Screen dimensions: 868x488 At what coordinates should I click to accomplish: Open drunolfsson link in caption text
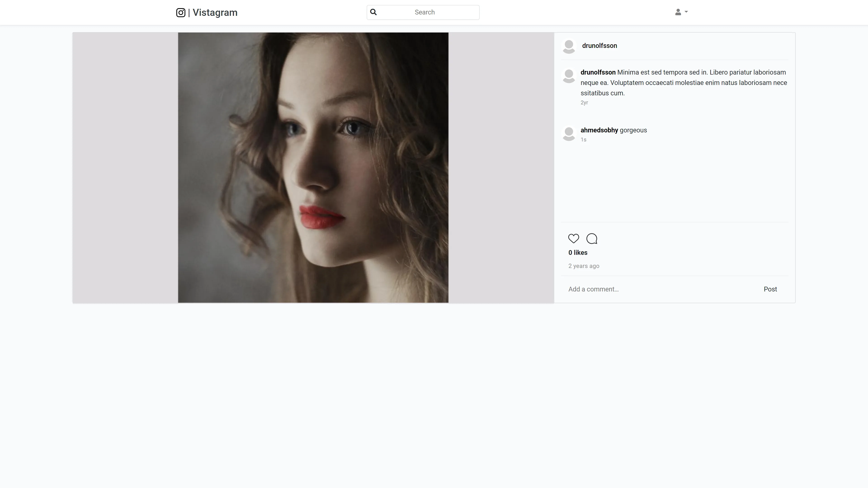pyautogui.click(x=598, y=72)
